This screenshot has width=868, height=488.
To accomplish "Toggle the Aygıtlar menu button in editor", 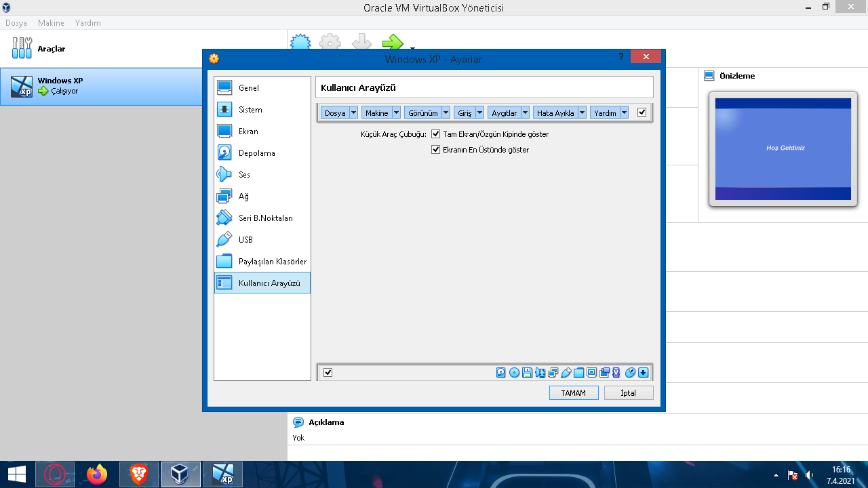I will pos(504,113).
